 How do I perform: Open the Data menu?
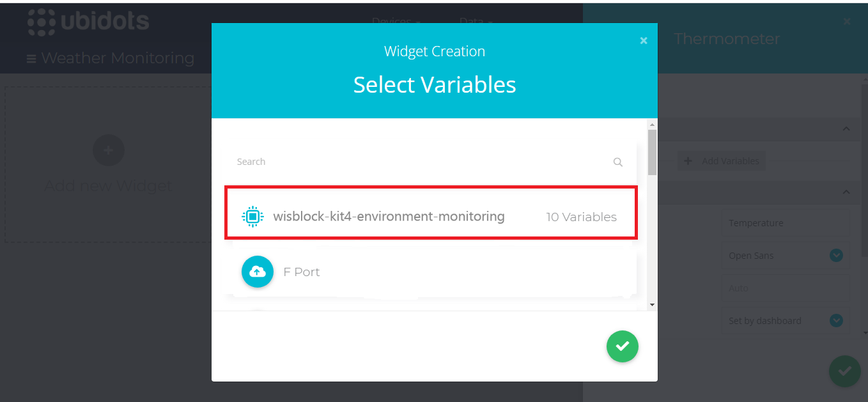[x=476, y=21]
